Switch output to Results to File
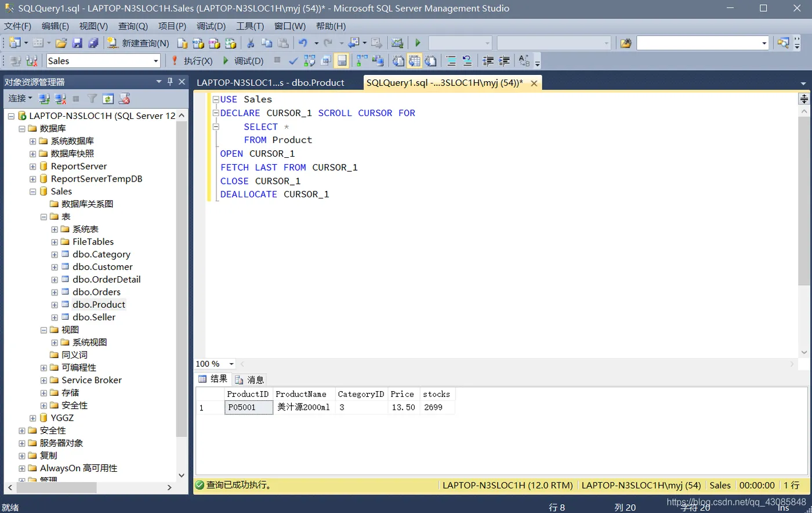The width and height of the screenshot is (812, 513). (430, 60)
